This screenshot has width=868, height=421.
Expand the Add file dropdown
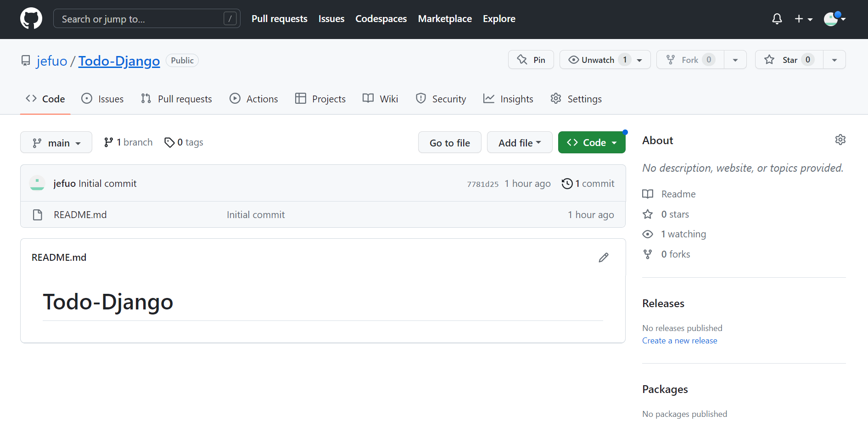[x=520, y=143]
